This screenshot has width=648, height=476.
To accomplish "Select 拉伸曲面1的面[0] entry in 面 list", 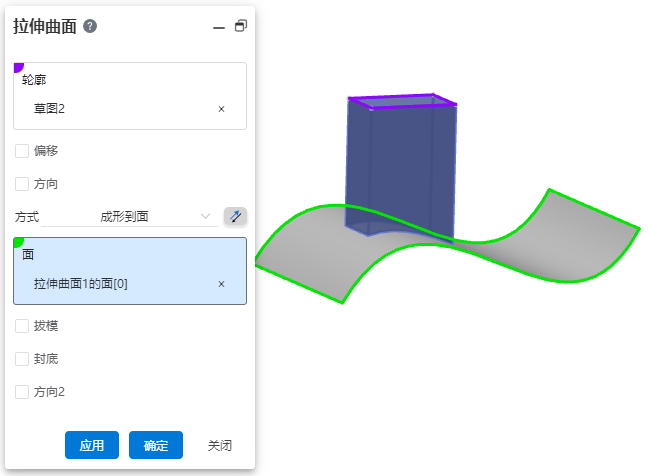I will tap(81, 284).
